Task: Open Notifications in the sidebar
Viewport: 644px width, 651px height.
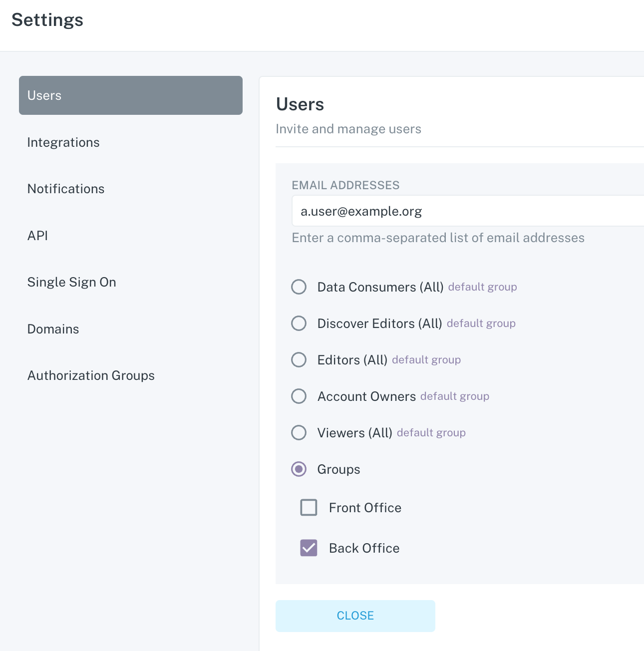Action: [66, 189]
